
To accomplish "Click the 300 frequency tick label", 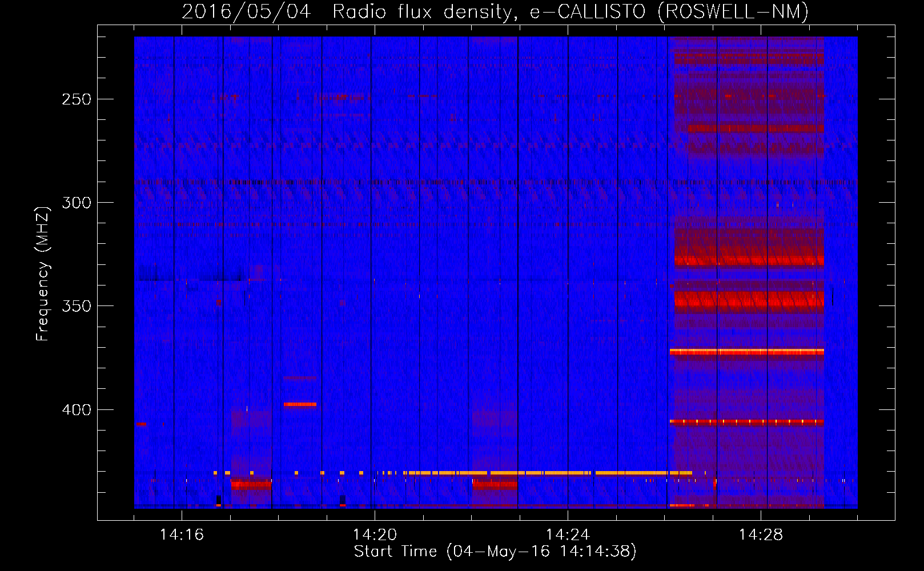I will coord(77,203).
